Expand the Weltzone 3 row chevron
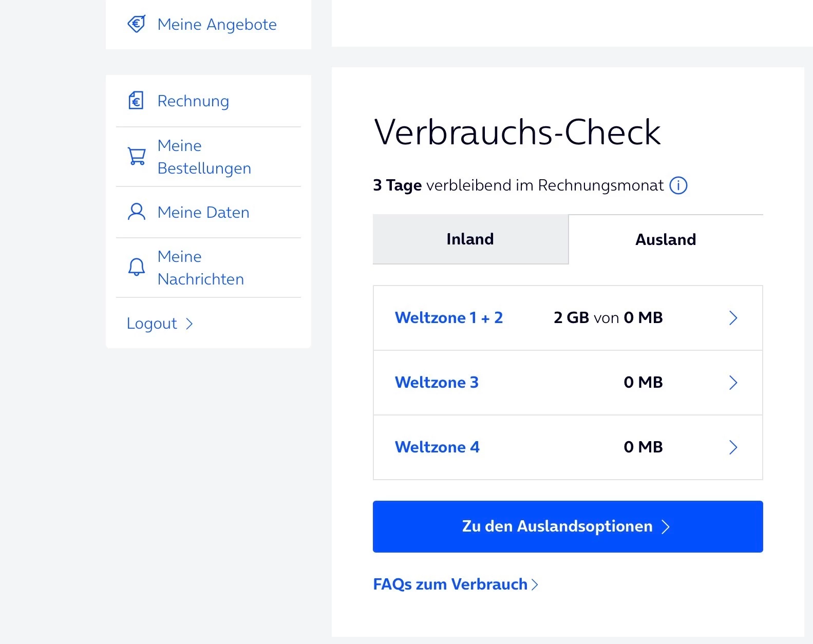This screenshot has width=813, height=644. click(733, 383)
